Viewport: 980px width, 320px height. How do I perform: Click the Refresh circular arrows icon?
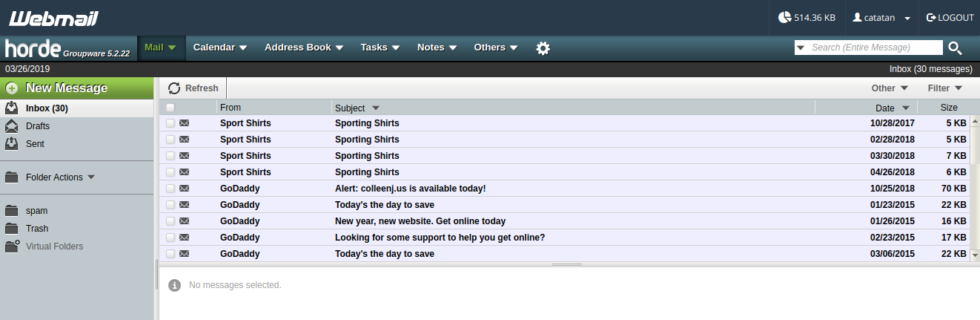[x=174, y=88]
